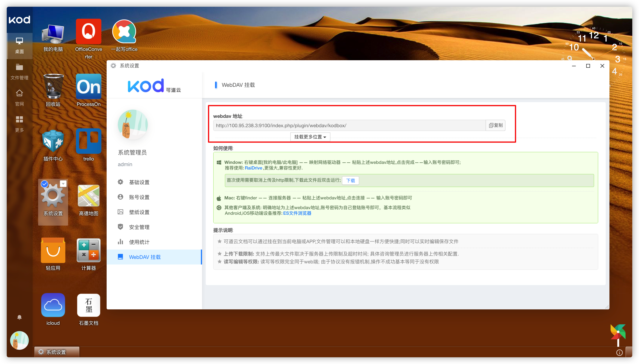Click the 复制 copy button

click(x=496, y=125)
